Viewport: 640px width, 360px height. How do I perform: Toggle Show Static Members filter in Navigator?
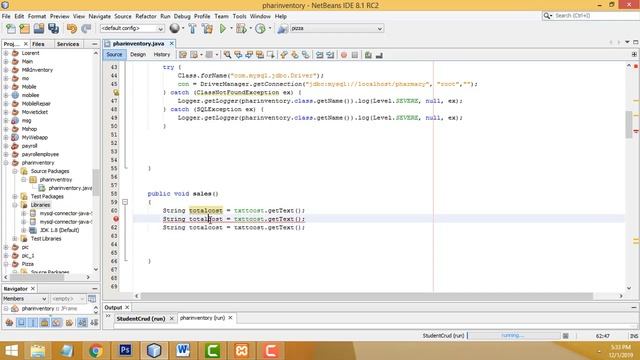click(33, 323)
